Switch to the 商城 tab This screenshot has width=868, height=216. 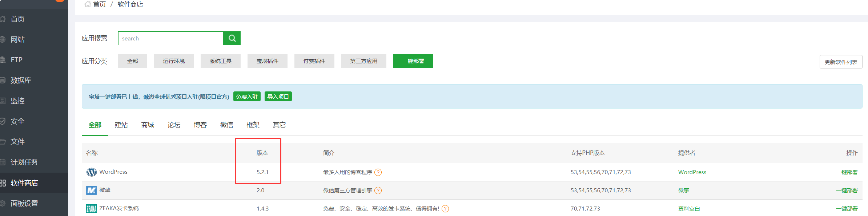pos(148,125)
